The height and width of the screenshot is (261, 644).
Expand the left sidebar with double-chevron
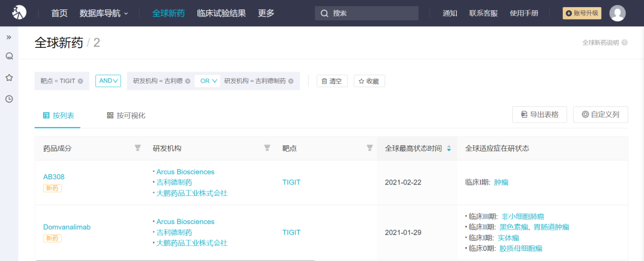(8, 37)
